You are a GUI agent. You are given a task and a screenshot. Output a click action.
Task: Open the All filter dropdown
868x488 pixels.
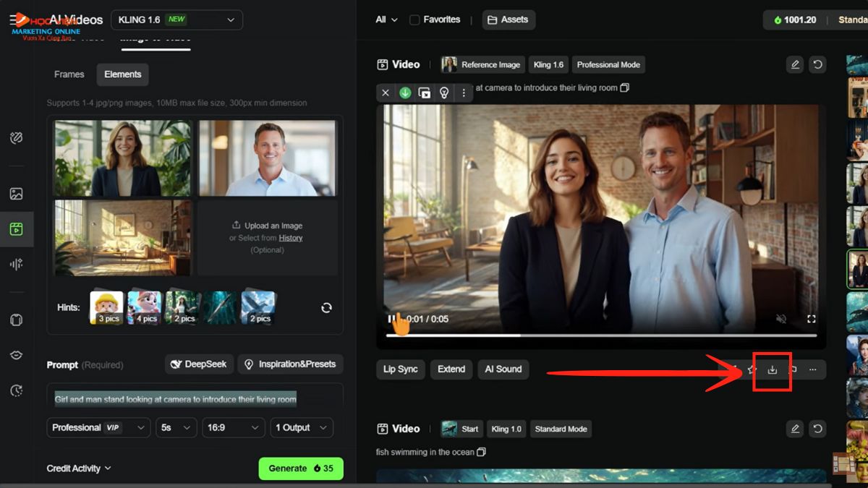(386, 20)
